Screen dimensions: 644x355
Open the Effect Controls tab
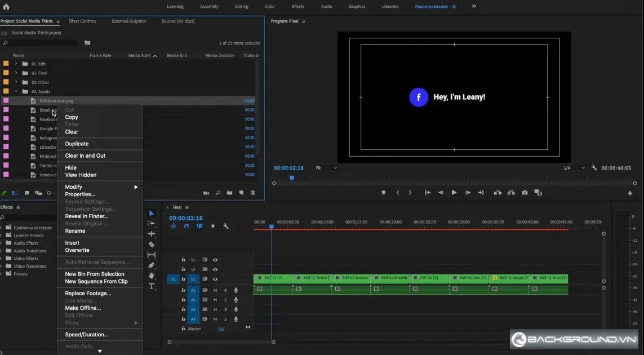[82, 21]
